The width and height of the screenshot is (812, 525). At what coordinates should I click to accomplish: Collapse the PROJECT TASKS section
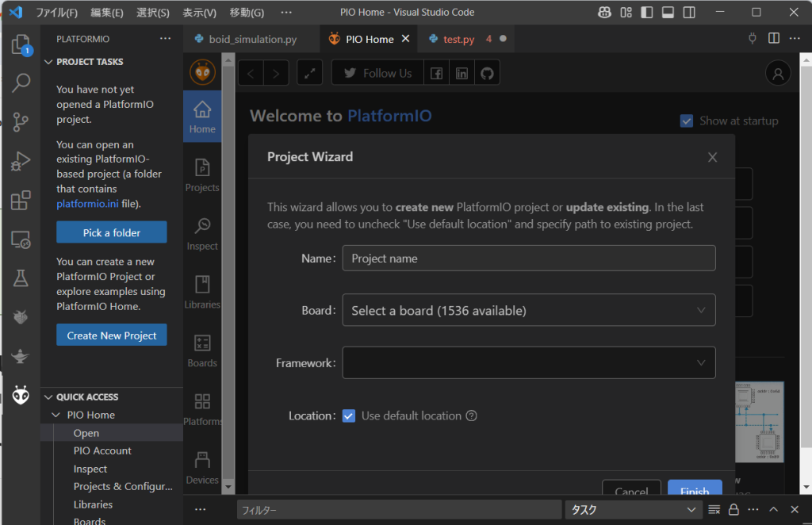(x=90, y=62)
